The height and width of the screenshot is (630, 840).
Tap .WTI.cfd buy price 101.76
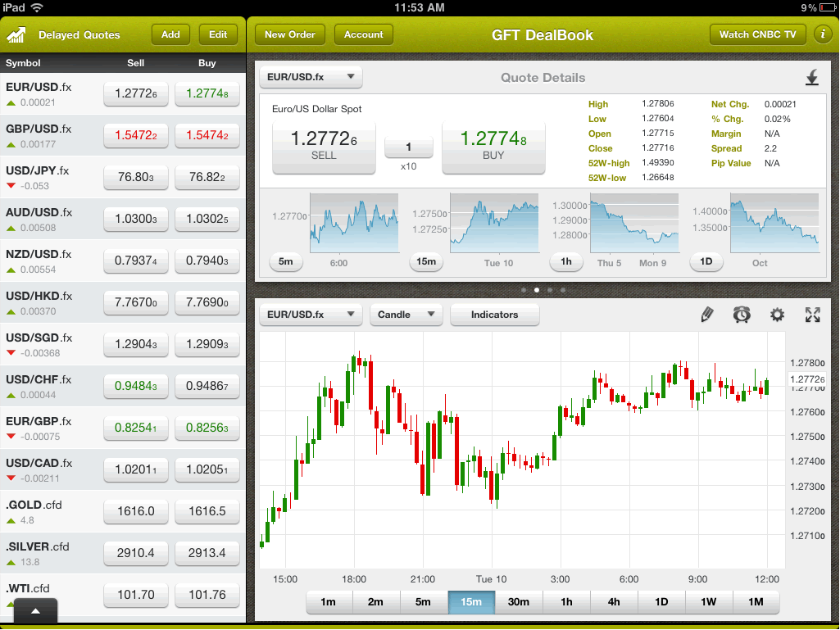[x=207, y=595]
